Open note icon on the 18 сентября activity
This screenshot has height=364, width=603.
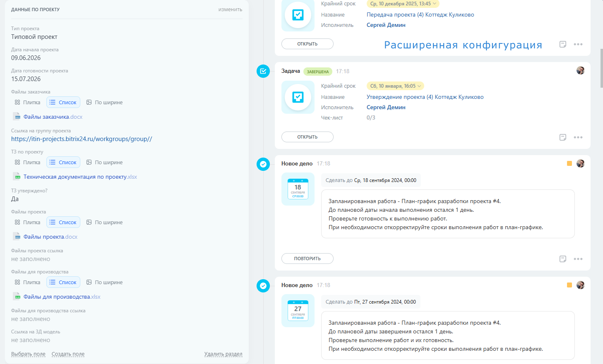(563, 259)
